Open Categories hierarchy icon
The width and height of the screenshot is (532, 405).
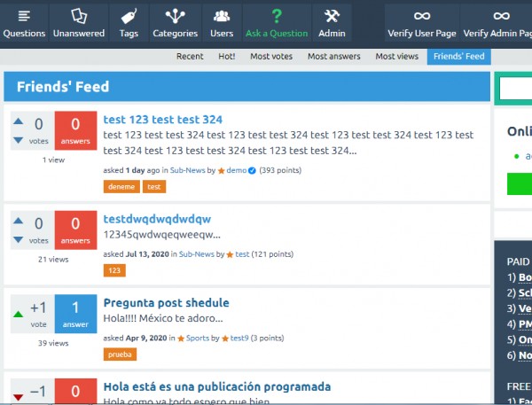175,16
